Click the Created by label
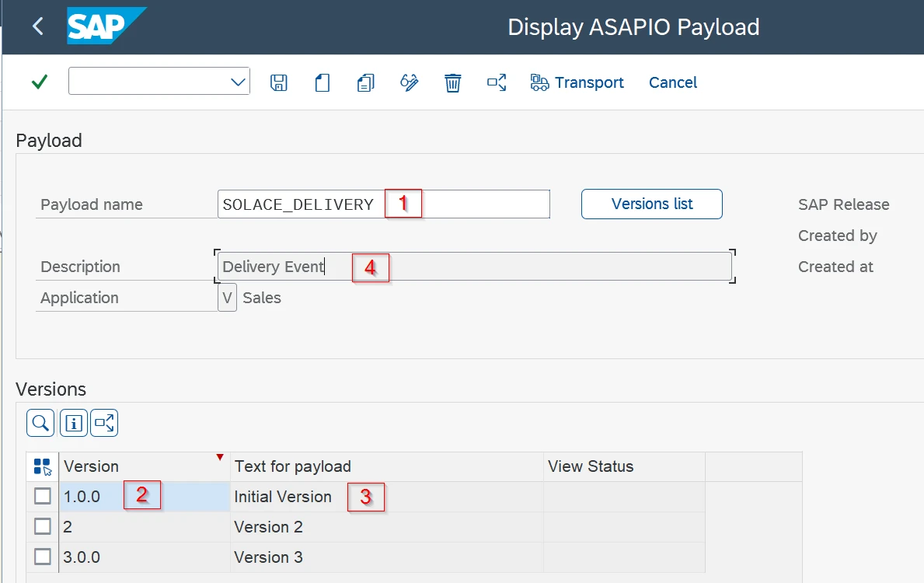 pyautogui.click(x=838, y=236)
